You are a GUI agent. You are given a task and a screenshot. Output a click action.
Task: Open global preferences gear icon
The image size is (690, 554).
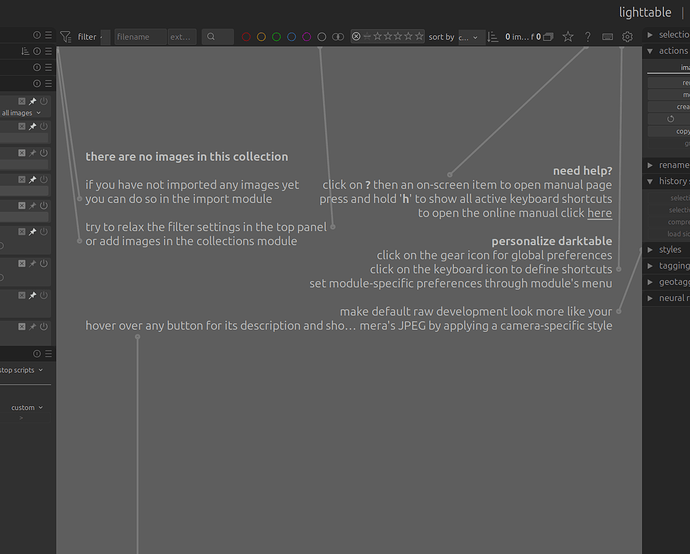point(627,37)
